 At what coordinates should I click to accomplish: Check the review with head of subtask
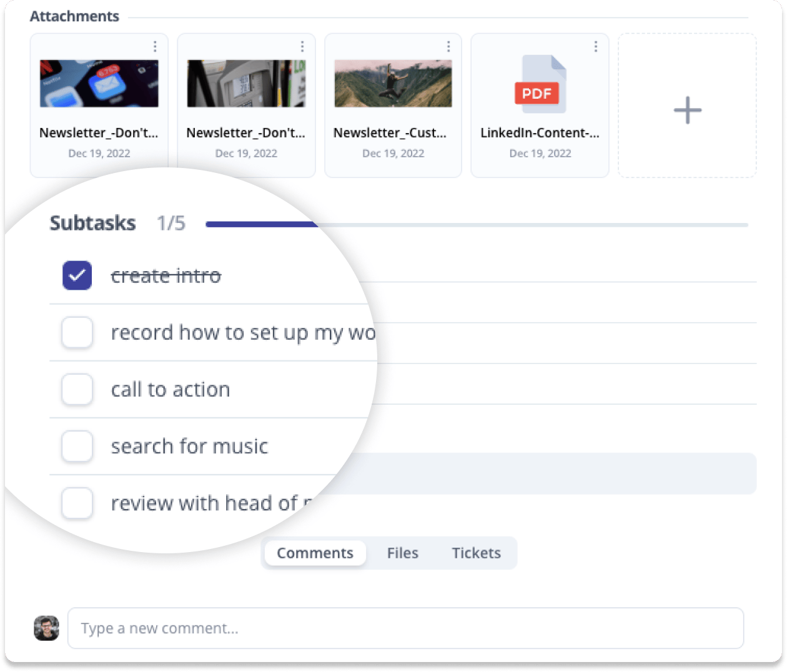(77, 503)
